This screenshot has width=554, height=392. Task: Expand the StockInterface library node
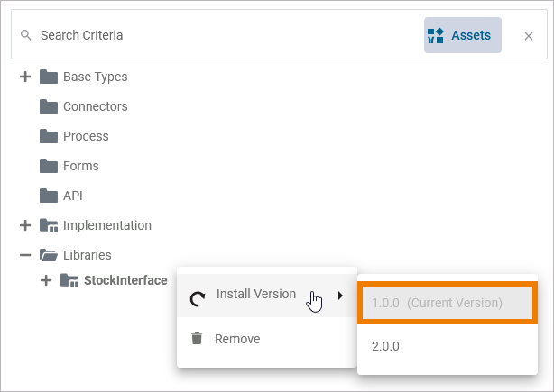(46, 280)
